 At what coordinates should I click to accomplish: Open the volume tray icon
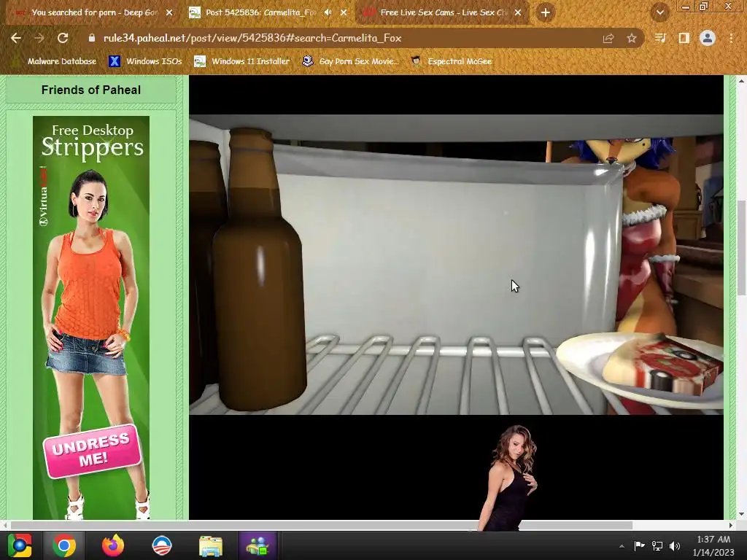click(675, 545)
